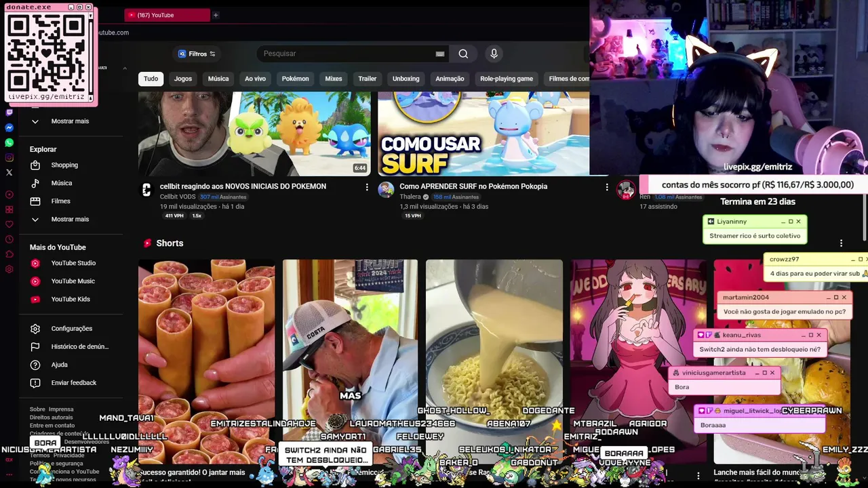Select the Tudo filter chip
The height and width of the screenshot is (488, 868).
point(151,79)
